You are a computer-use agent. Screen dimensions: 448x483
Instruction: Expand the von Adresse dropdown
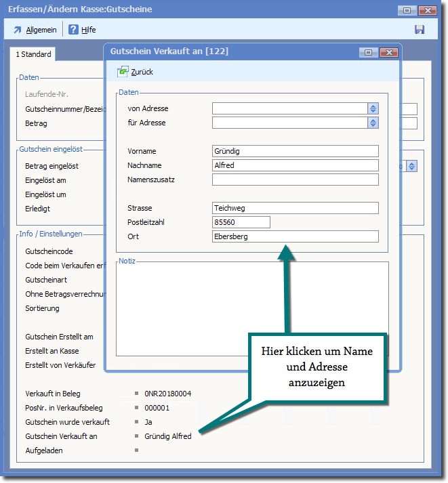pyautogui.click(x=373, y=108)
